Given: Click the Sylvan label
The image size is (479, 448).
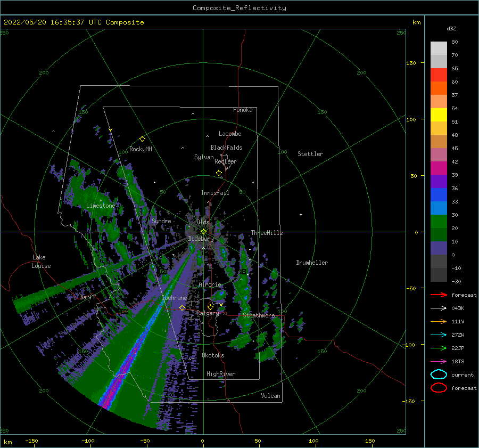Looking at the screenshot, I should tap(204, 157).
